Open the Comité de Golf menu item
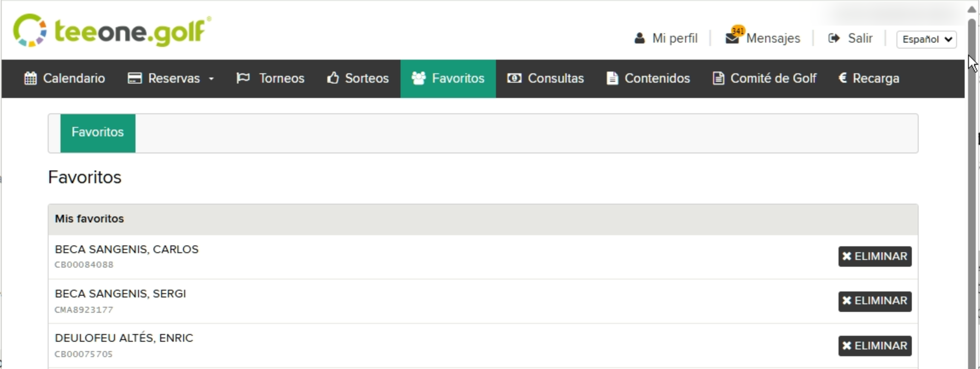Image resolution: width=980 pixels, height=369 pixels. pos(765,78)
